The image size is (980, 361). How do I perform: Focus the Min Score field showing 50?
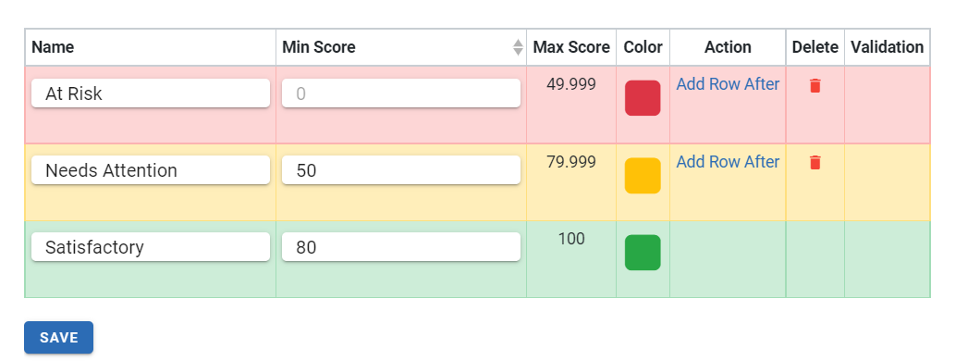click(401, 170)
